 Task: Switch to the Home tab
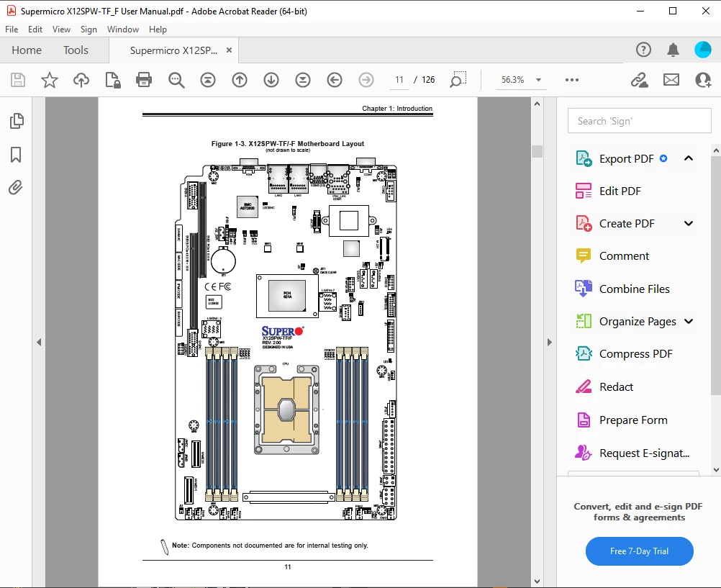[27, 50]
